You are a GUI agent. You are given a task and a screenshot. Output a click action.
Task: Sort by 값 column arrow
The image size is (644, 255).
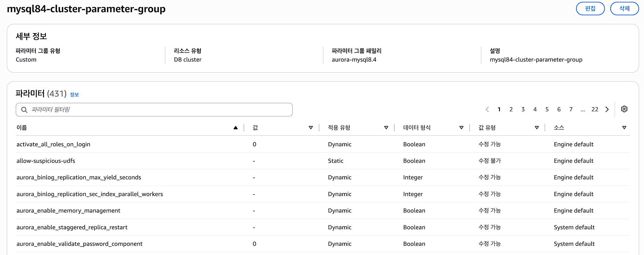[311, 128]
